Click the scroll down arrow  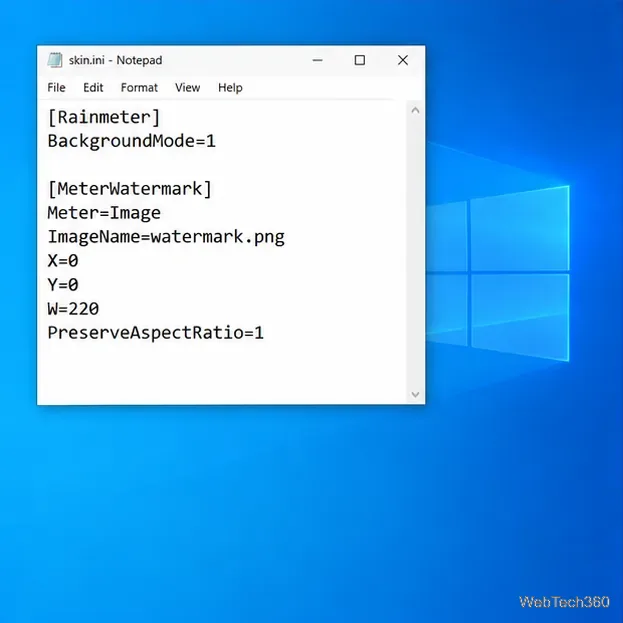415,395
